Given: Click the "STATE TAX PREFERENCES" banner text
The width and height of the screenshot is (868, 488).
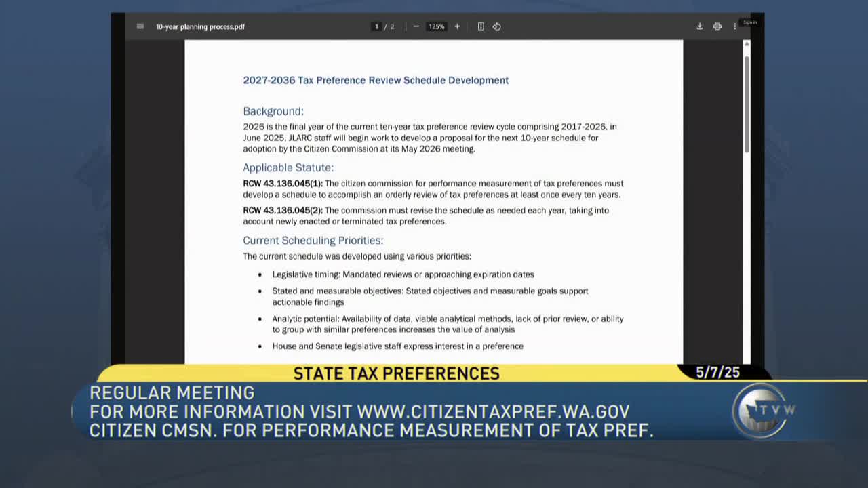Looking at the screenshot, I should [x=397, y=373].
